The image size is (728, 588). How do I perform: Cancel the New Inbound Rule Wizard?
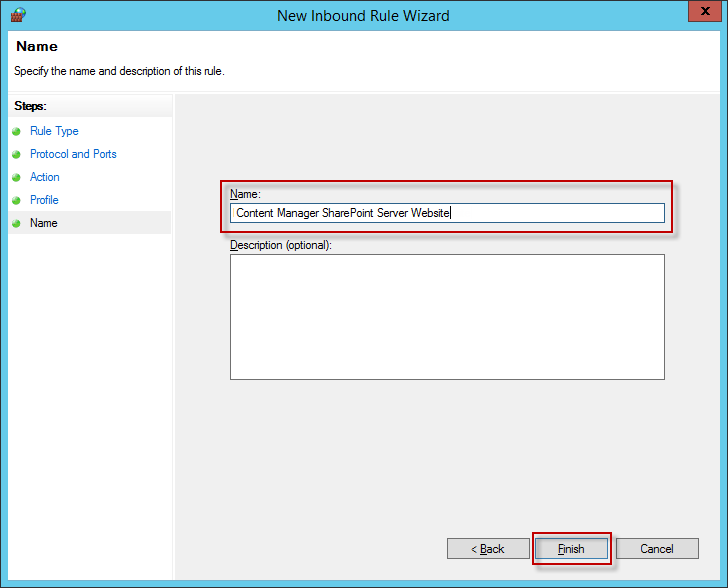[657, 549]
